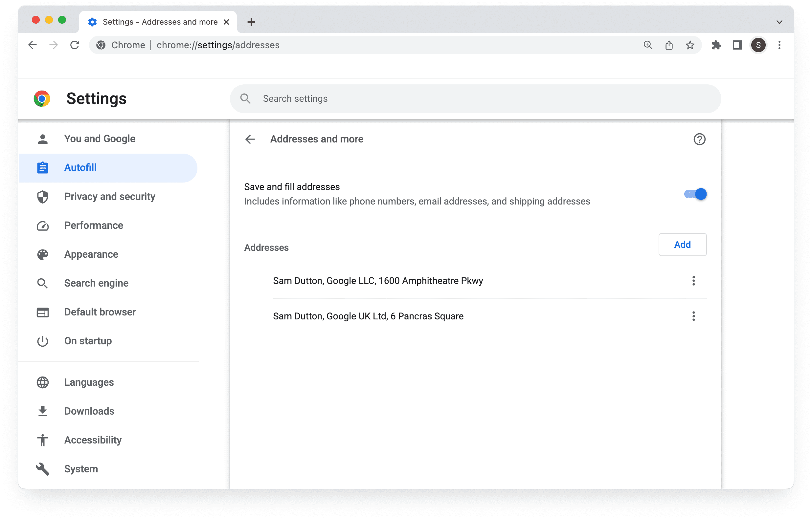Click Add to create new address
812x518 pixels.
coord(682,244)
